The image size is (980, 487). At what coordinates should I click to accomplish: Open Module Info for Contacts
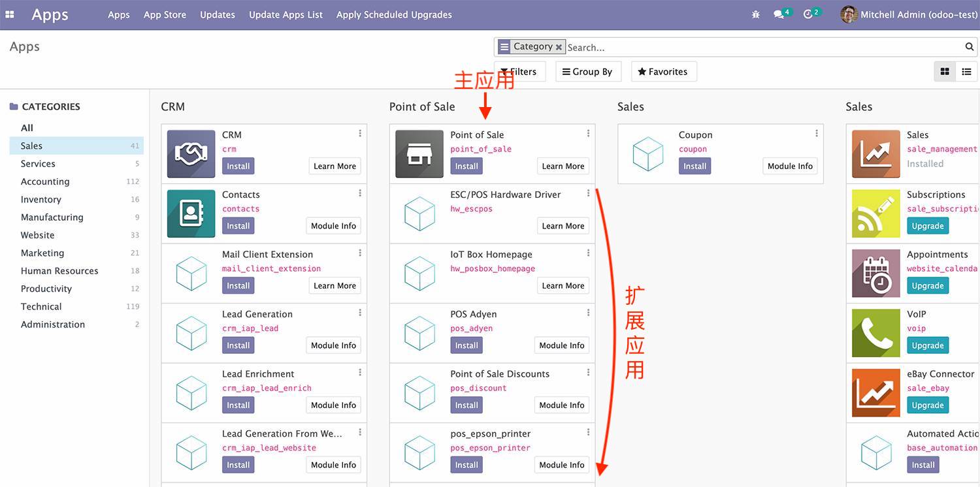click(x=333, y=226)
